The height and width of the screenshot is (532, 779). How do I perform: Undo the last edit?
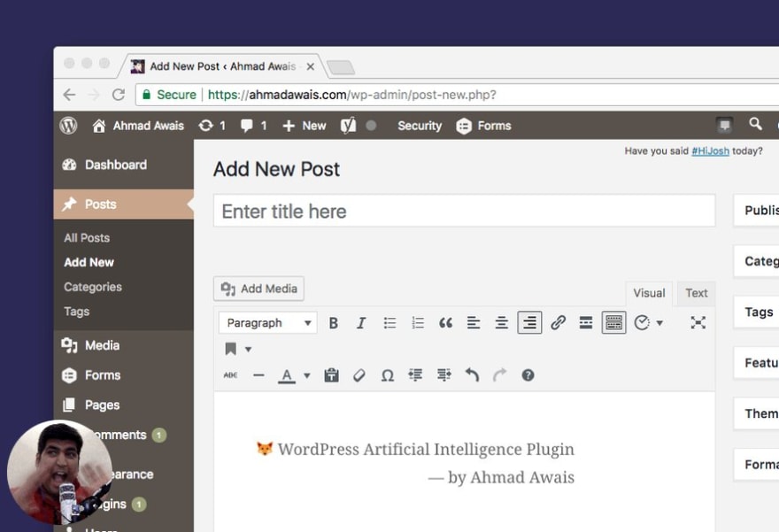(x=472, y=375)
